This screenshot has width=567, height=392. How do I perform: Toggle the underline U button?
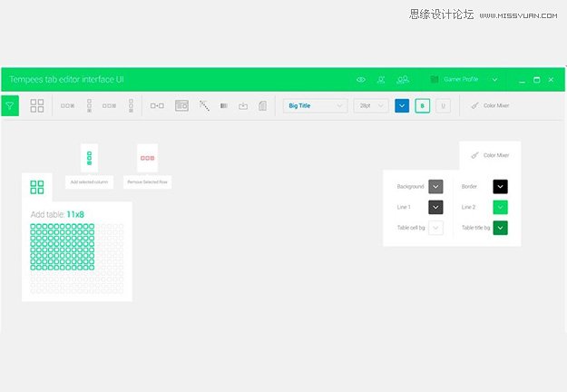(443, 105)
